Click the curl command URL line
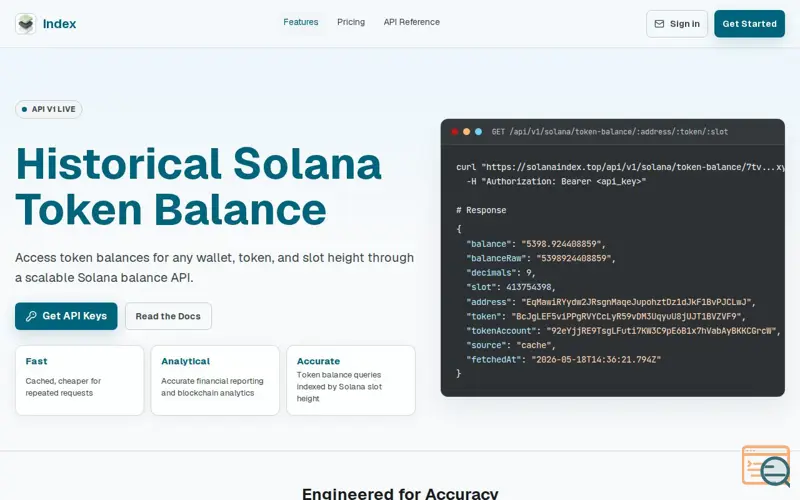 pos(620,167)
